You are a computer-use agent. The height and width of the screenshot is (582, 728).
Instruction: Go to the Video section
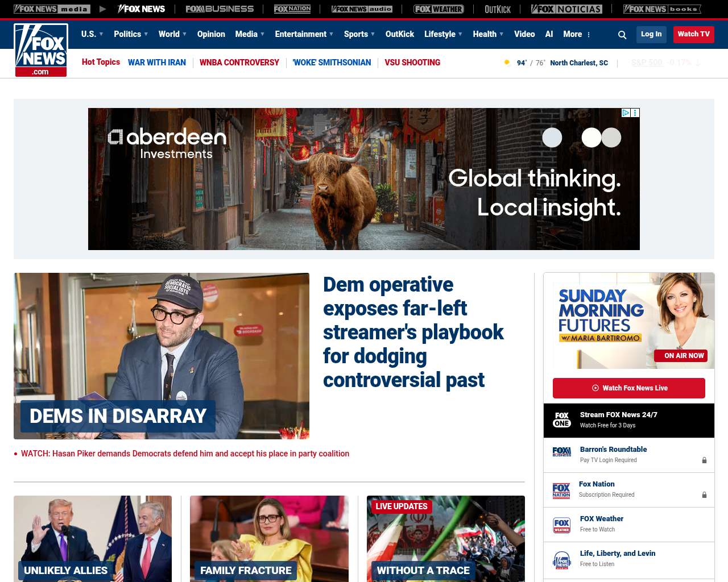[524, 34]
